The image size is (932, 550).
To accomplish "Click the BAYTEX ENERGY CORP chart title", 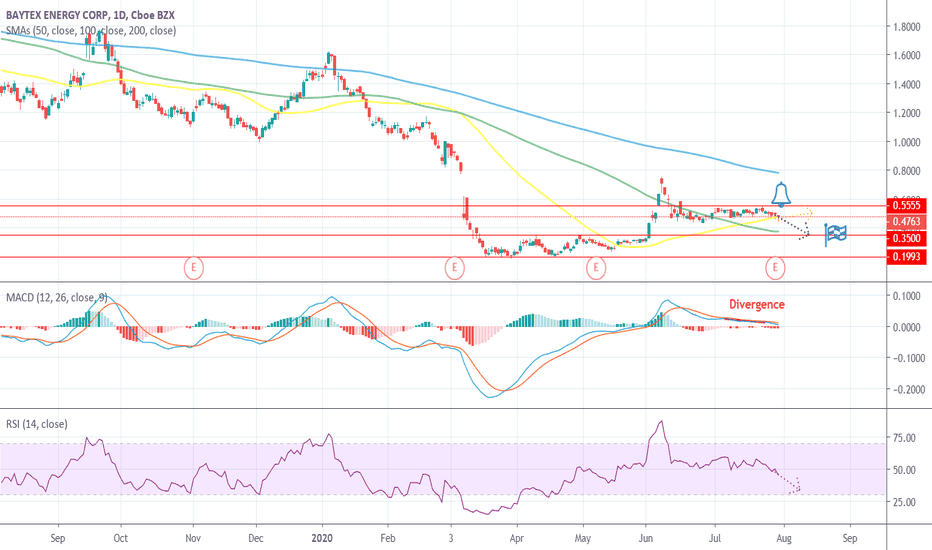I will 90,15.
